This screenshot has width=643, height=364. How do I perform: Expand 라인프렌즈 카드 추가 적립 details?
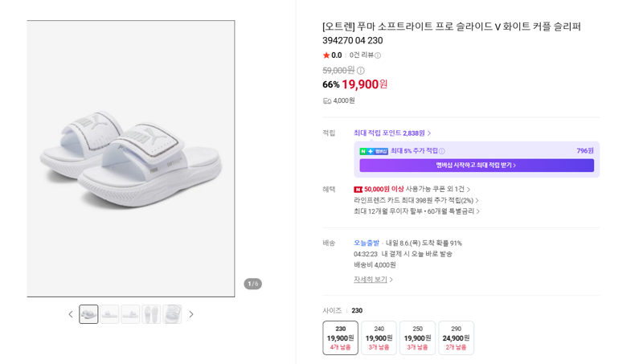[x=416, y=200]
